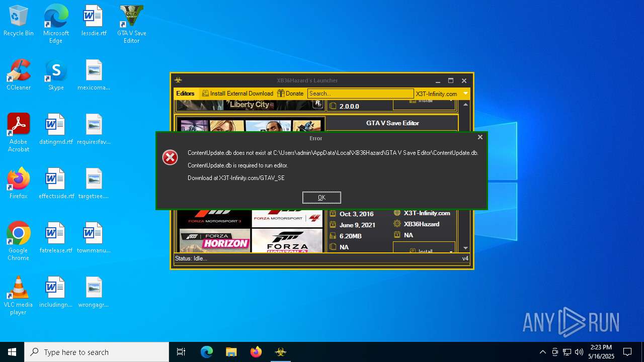Viewport: 644px width, 362px height.
Task: Click the launcher biohazard title icon
Action: coord(178,80)
